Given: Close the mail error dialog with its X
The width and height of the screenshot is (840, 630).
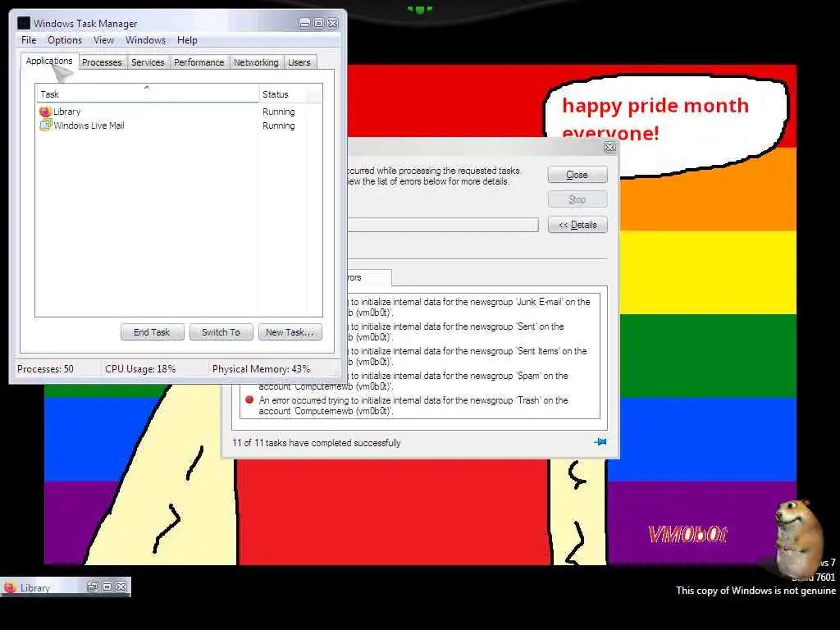Looking at the screenshot, I should click(609, 147).
